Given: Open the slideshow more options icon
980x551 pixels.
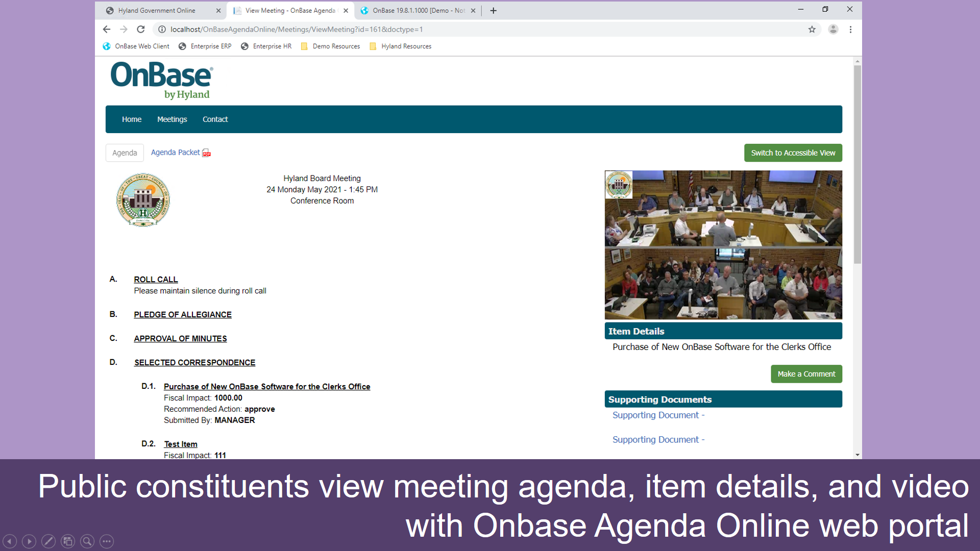Looking at the screenshot, I should point(107,541).
